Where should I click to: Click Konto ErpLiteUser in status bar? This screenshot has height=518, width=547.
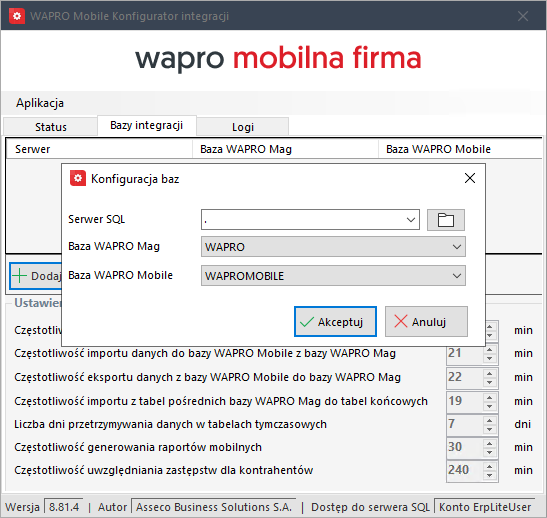(485, 507)
